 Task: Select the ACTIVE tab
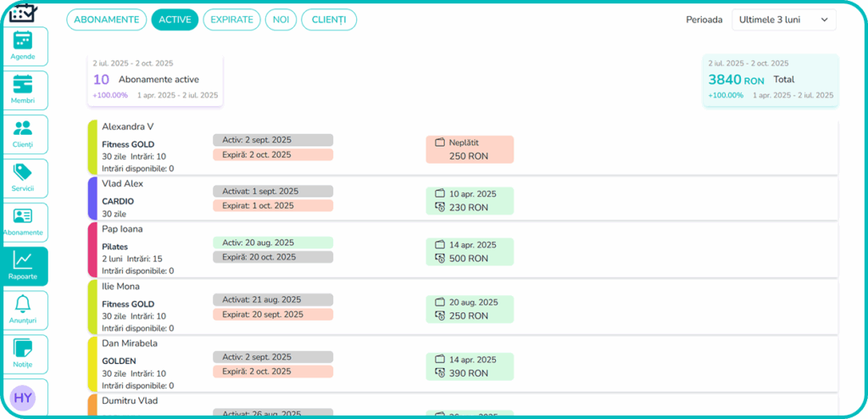pos(175,20)
